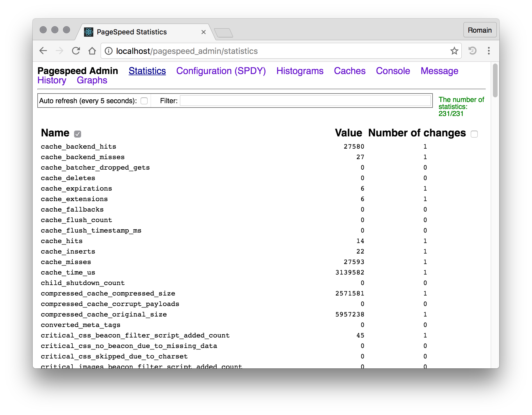
Task: Click the Romain profile button
Action: [480, 30]
